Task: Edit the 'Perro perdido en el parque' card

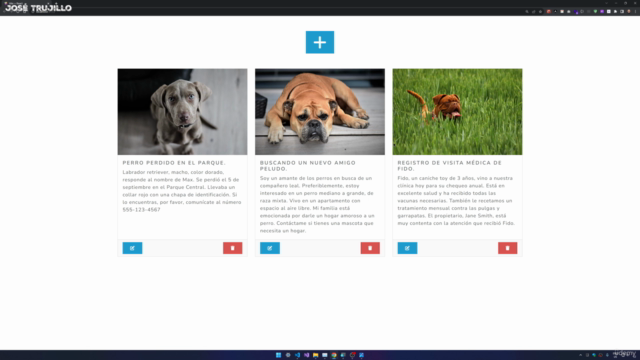Action: (132, 248)
